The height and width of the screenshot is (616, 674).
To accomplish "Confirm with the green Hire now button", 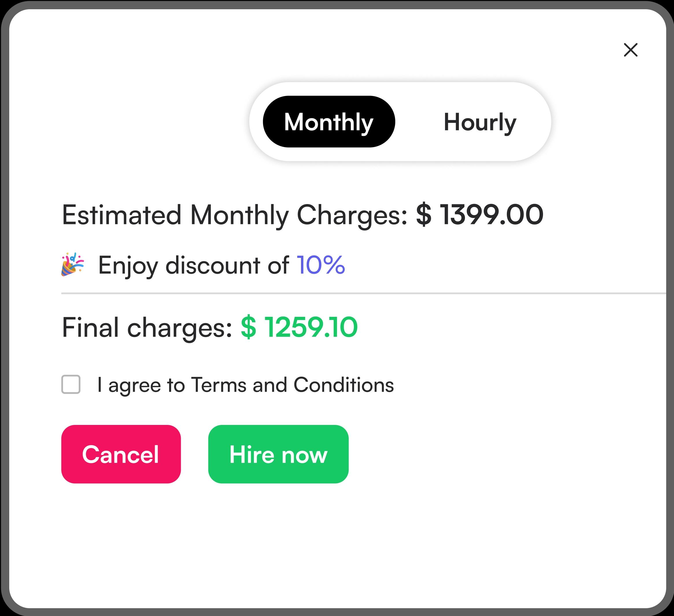I will coord(278,454).
